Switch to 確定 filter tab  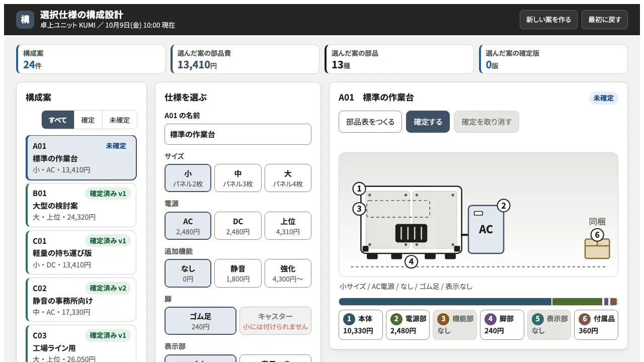pyautogui.click(x=88, y=120)
